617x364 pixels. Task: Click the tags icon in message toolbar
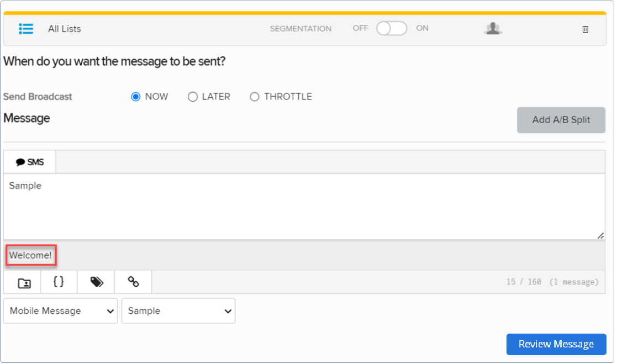pyautogui.click(x=97, y=282)
